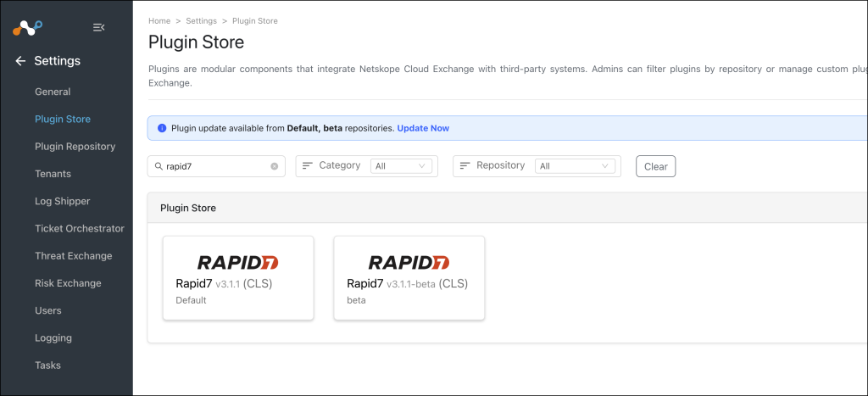
Task: Click into the rapid7 search field
Action: 216,166
